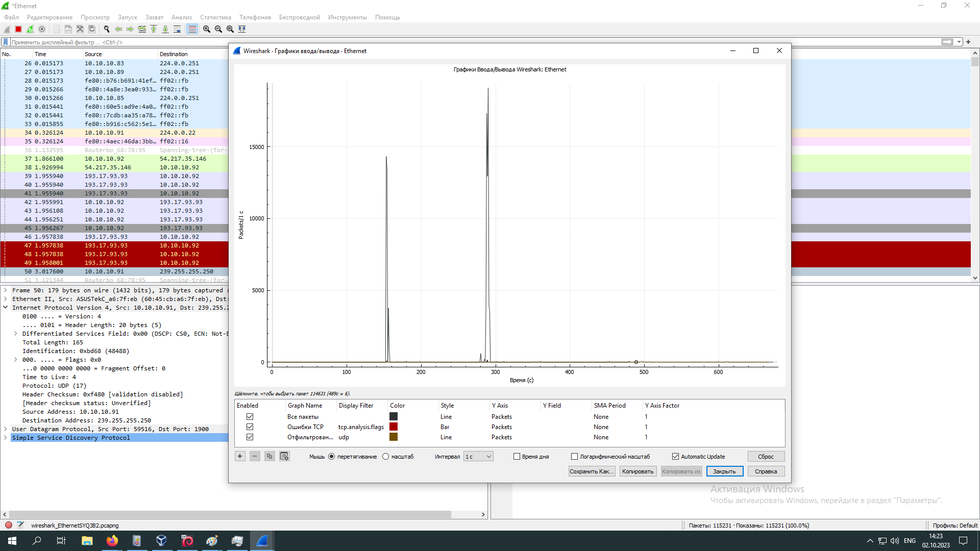Image resolution: width=980 pixels, height=551 pixels.
Task: Toggle auto-scroll during live capture
Action: (177, 29)
